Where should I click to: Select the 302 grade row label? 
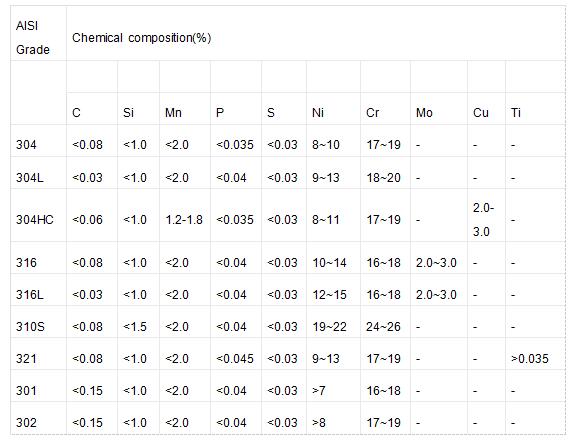26,422
